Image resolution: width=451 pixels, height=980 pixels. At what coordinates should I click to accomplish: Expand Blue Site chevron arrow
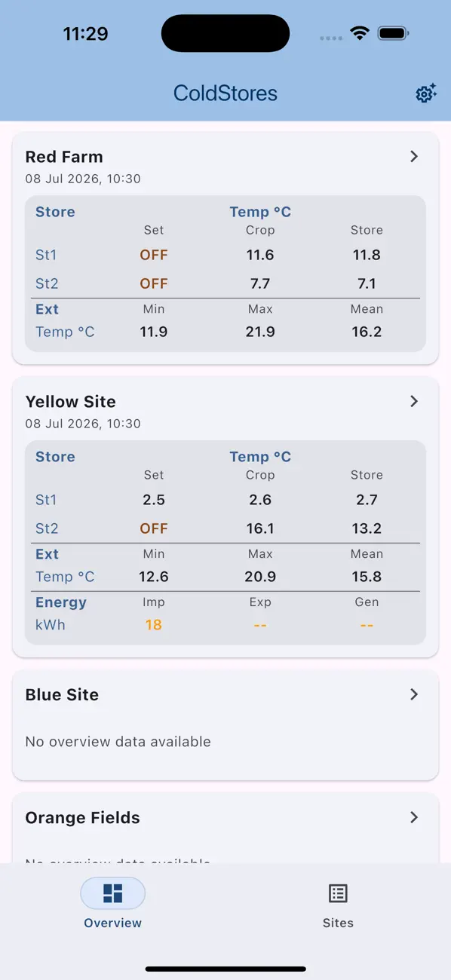tap(414, 695)
